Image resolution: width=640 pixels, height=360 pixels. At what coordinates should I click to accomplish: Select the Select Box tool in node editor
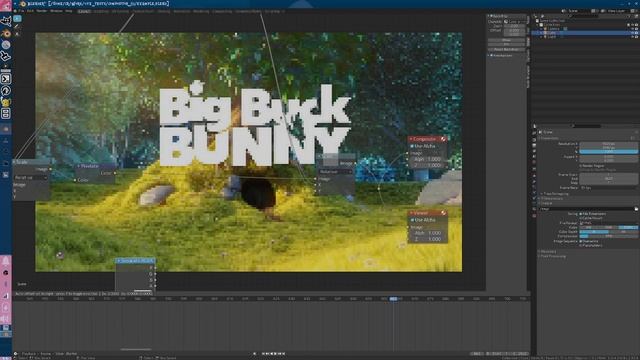click(x=17, y=19)
